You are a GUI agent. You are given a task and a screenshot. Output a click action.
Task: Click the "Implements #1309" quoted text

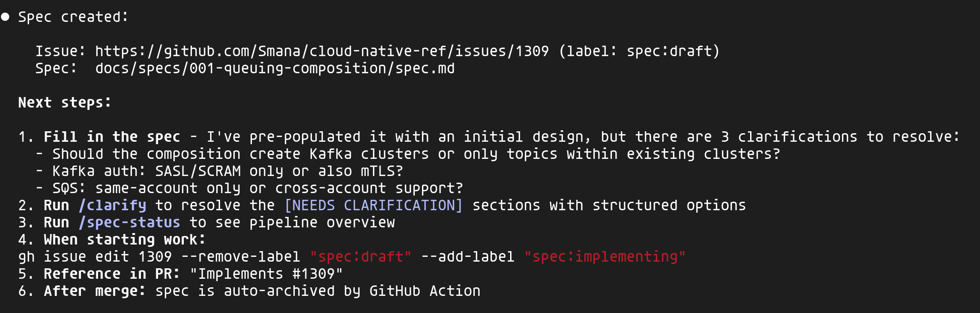coord(266,274)
